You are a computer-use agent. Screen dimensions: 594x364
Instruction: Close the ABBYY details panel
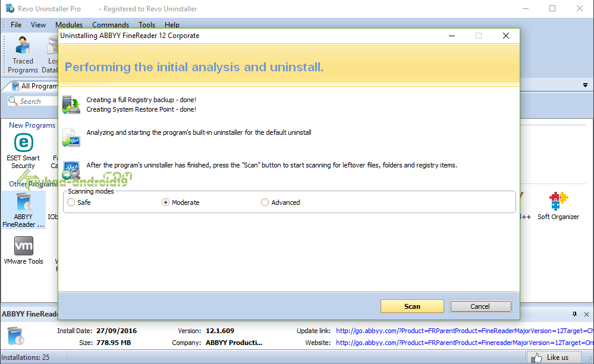pyautogui.click(x=586, y=314)
